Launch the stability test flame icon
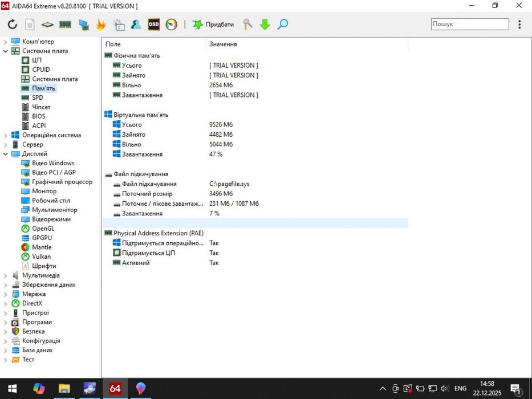Viewport: 532px width, 399px height. pos(101,24)
